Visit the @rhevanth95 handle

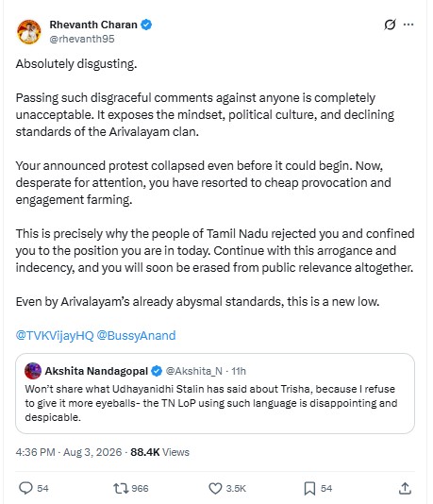pos(82,39)
